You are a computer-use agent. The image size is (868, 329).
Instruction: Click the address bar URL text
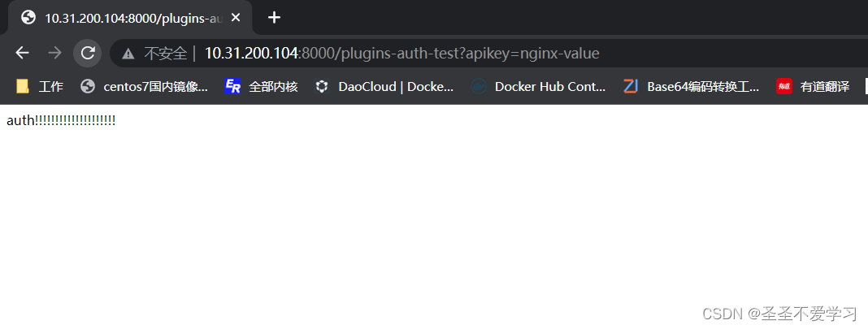(x=401, y=53)
